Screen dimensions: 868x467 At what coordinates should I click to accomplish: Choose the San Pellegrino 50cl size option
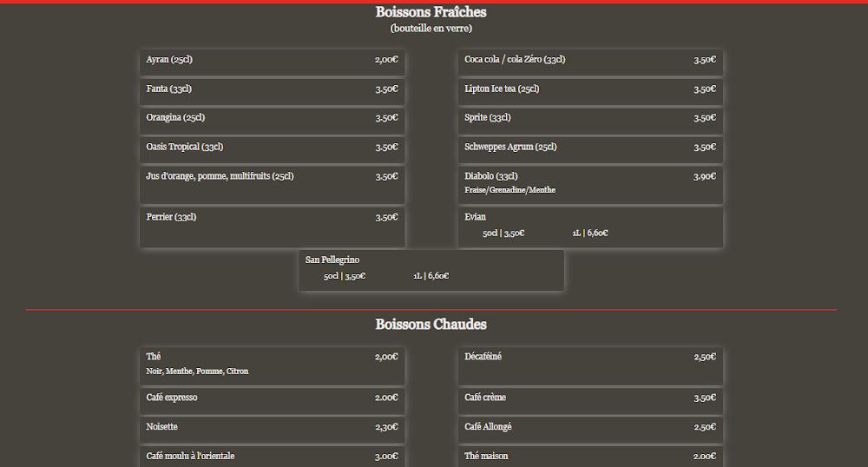point(345,276)
